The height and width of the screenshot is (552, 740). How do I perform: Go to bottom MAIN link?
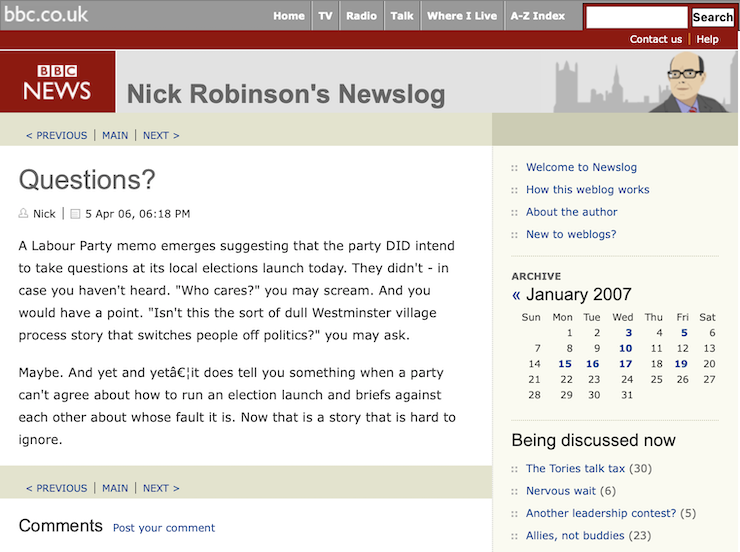click(115, 488)
